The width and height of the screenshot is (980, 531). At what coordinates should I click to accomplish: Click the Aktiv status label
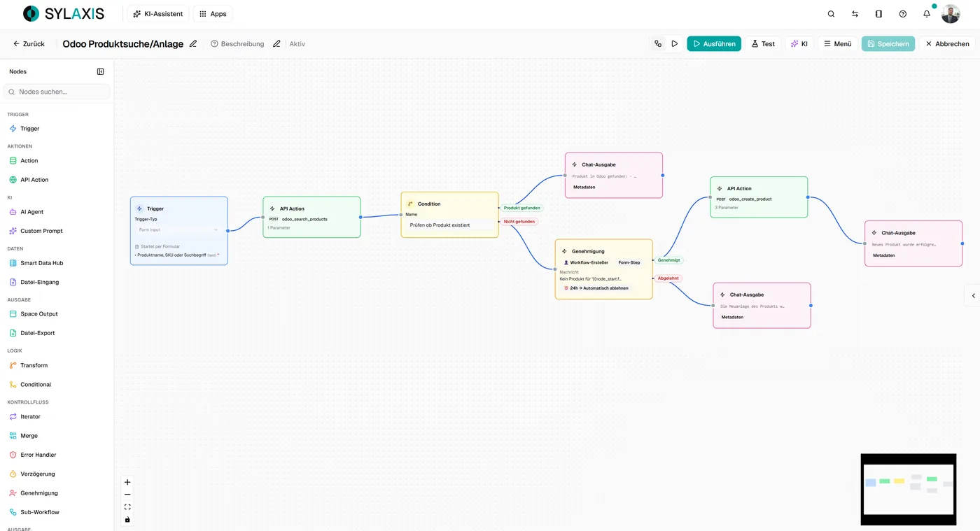[297, 43]
